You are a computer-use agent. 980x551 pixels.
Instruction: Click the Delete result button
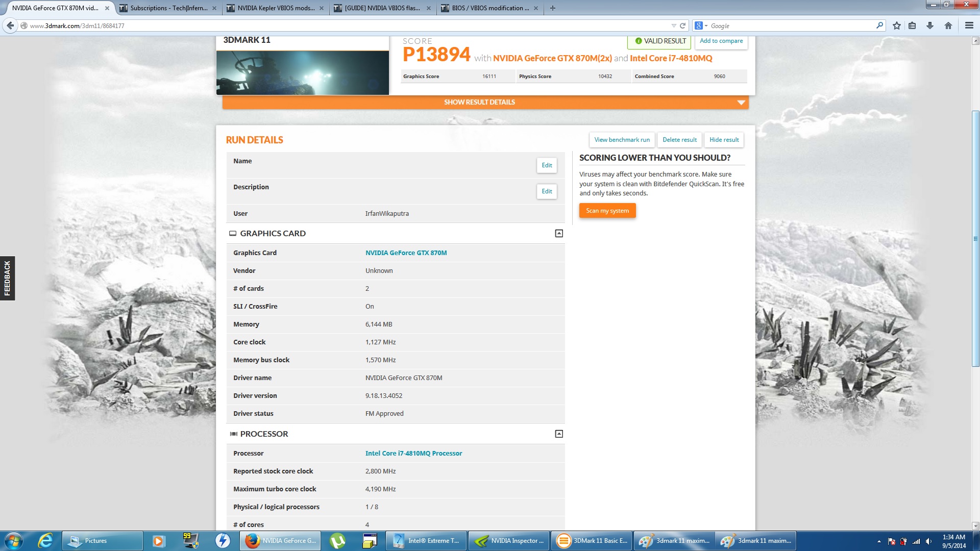click(x=679, y=140)
